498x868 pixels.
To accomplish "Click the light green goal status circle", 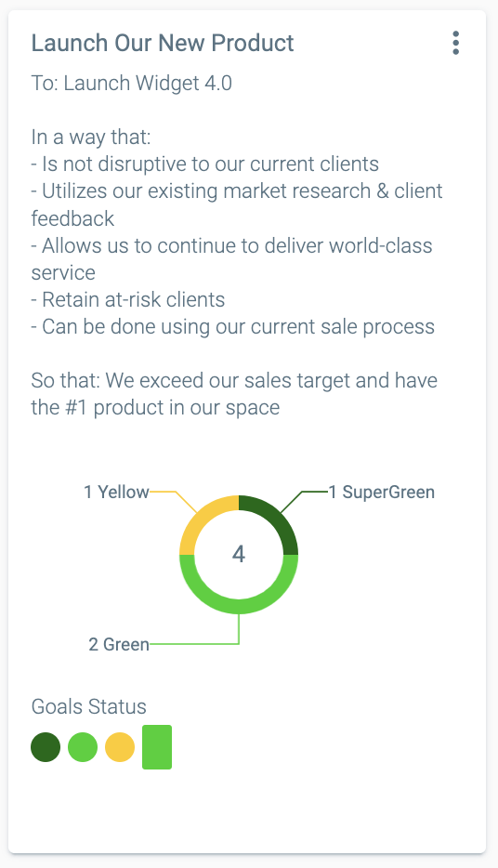I will pos(83,747).
